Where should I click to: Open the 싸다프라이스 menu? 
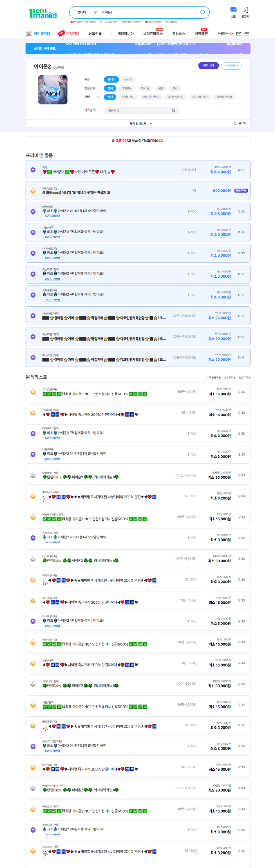(x=153, y=34)
